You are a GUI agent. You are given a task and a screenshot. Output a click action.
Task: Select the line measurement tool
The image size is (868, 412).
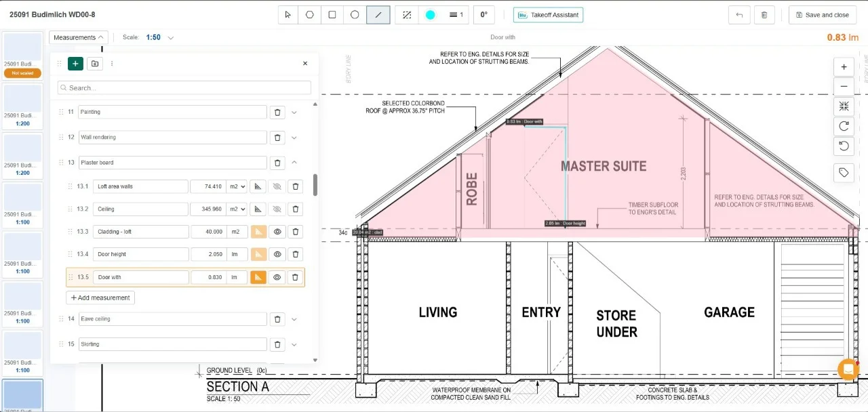(378, 15)
